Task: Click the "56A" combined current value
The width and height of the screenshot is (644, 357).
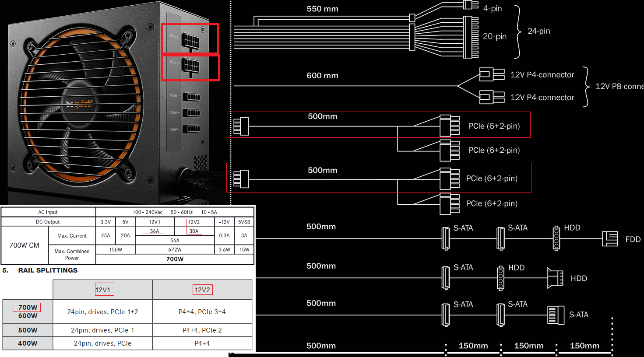Action: tap(175, 240)
